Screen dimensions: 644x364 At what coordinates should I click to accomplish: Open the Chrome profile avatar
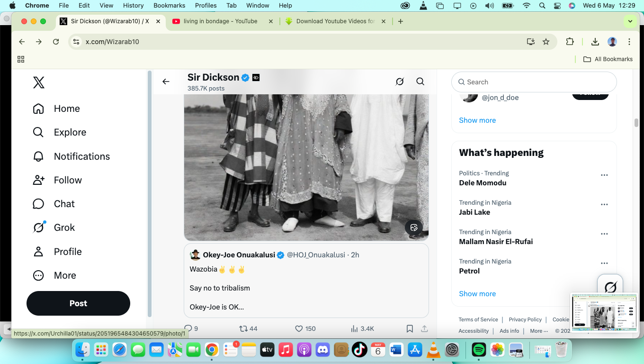point(612,42)
